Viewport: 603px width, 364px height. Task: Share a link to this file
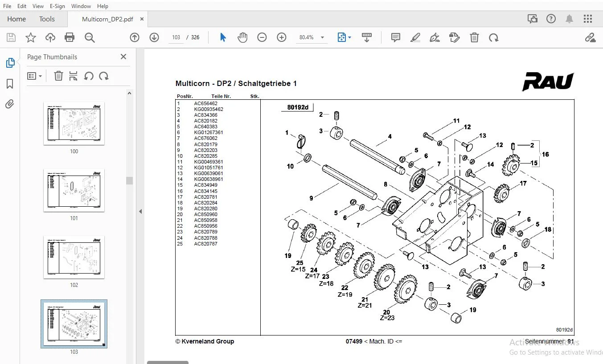pyautogui.click(x=590, y=37)
